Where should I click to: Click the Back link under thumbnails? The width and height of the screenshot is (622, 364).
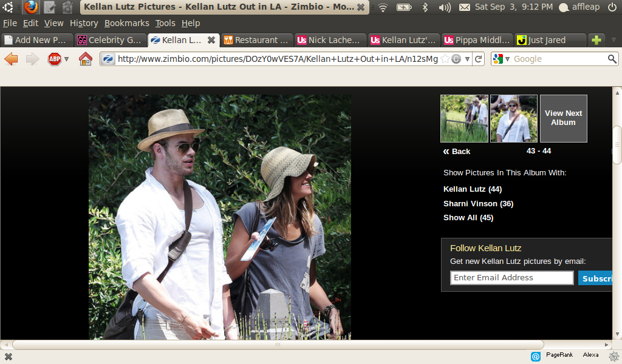457,151
